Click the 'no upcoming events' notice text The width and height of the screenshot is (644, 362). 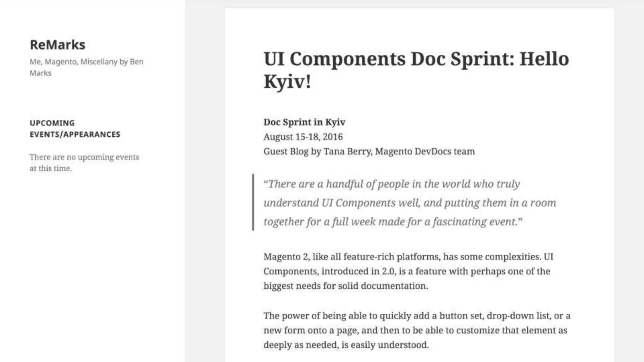[x=84, y=162]
